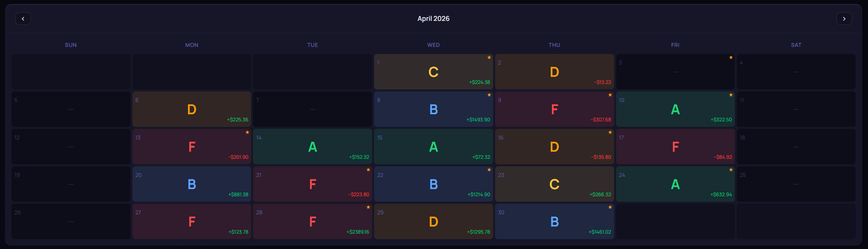868x249 pixels.
Task: Select Saturday April 4 cell
Action: 796,72
